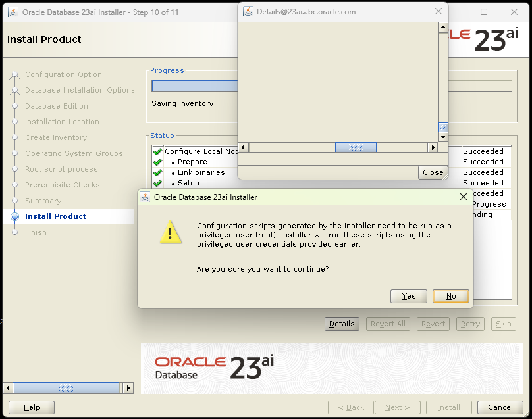Click the right scroll arrow in Details window
This screenshot has width=532, height=419.
(x=433, y=147)
